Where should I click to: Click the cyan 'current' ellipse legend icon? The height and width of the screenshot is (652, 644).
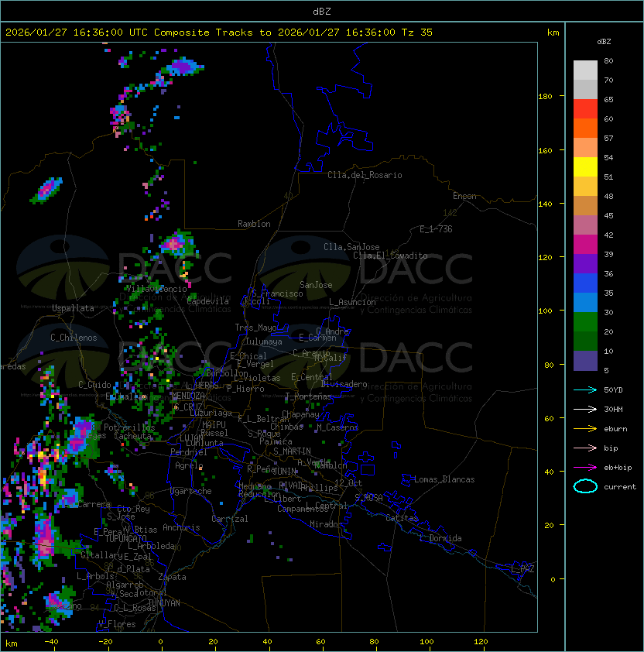pyautogui.click(x=585, y=486)
